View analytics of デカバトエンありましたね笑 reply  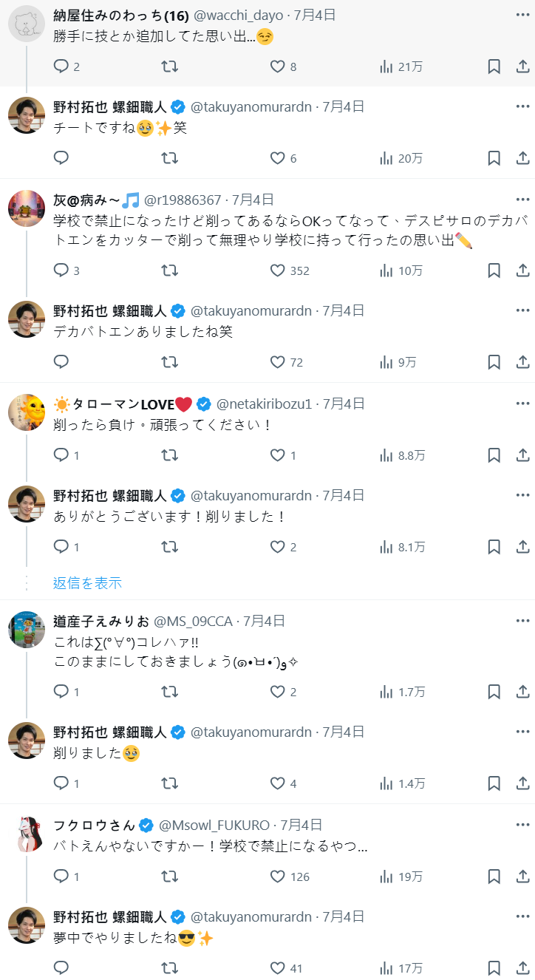(x=386, y=362)
